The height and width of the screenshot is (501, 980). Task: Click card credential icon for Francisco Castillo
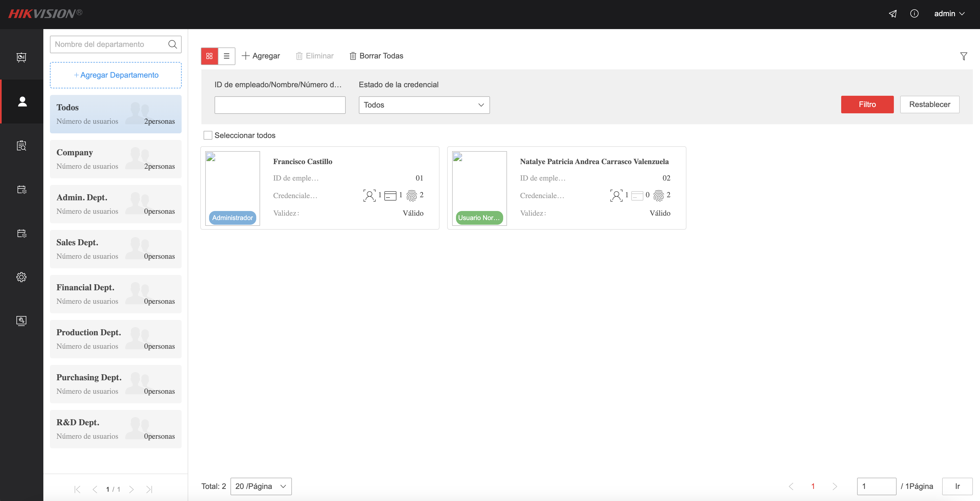390,196
